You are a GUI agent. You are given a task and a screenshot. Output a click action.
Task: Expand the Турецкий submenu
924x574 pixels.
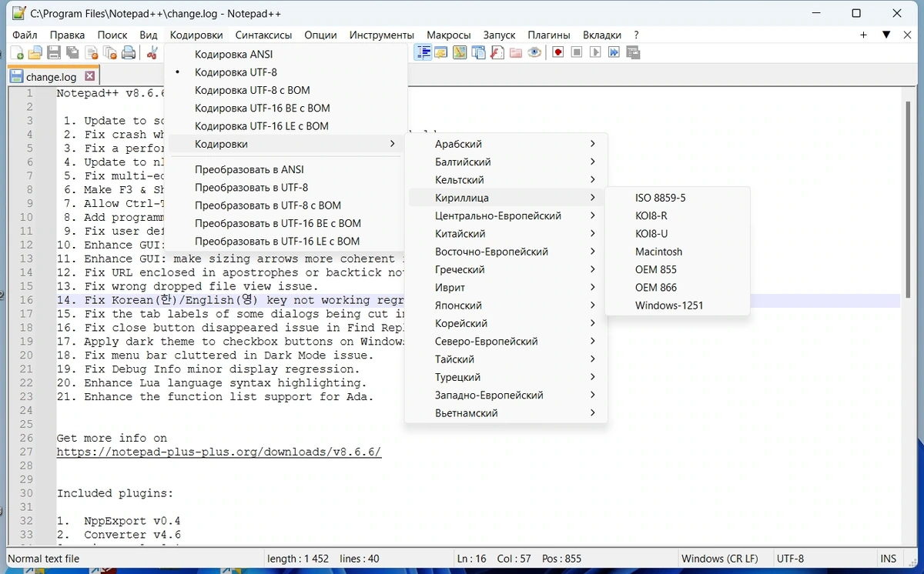tap(507, 377)
